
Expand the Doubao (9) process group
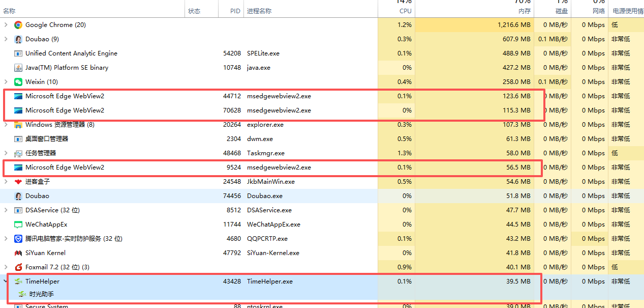[6, 39]
